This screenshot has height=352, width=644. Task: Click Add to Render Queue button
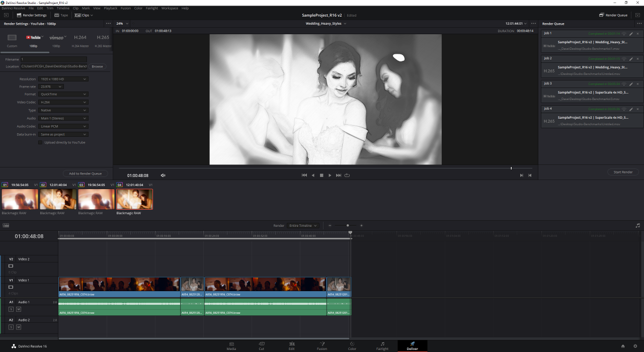(86, 173)
